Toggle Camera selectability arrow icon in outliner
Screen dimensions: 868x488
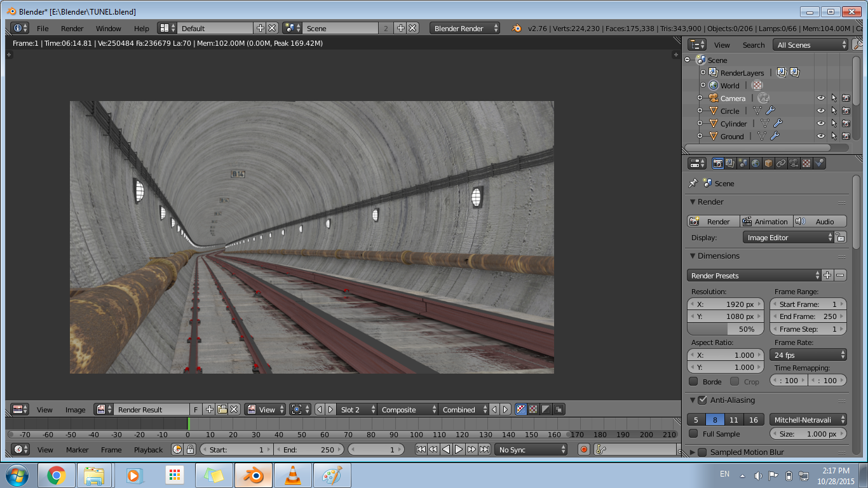point(834,98)
